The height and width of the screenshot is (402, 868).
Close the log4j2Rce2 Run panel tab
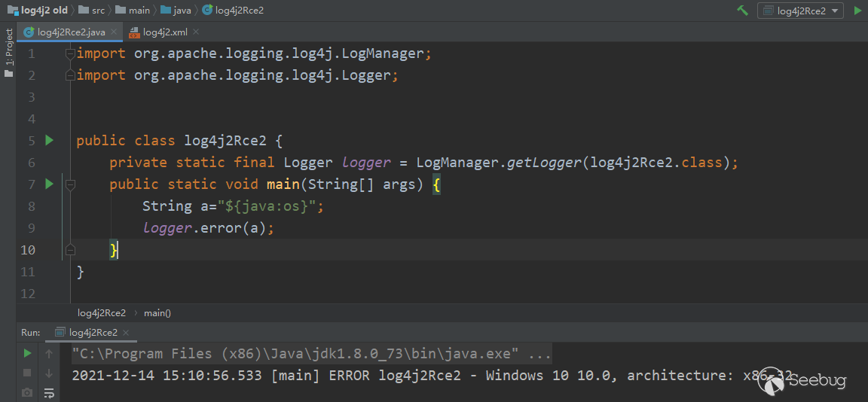click(126, 333)
